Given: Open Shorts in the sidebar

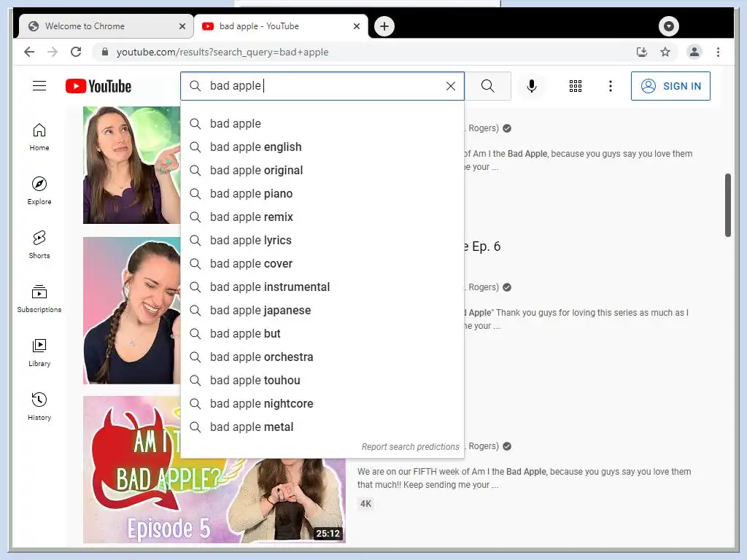Looking at the screenshot, I should 39,245.
